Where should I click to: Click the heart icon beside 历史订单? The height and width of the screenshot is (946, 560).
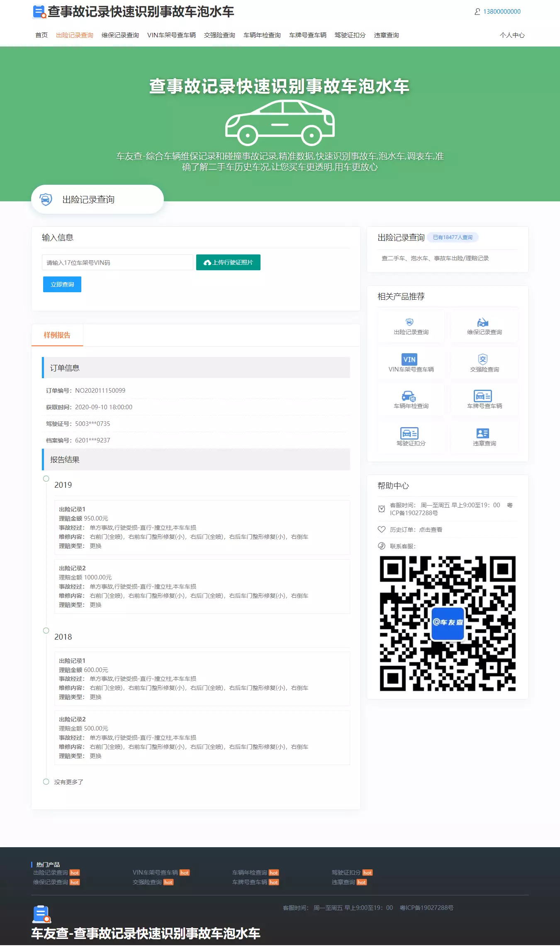[382, 529]
